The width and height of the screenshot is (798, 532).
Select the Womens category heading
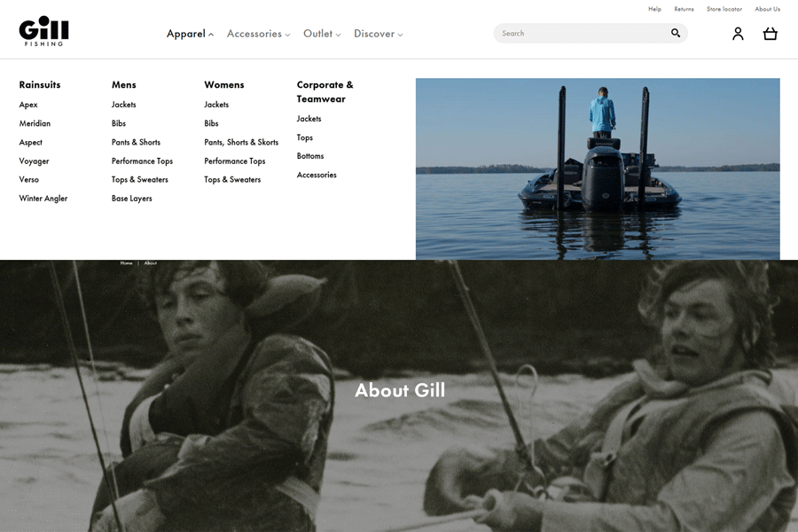tap(224, 84)
